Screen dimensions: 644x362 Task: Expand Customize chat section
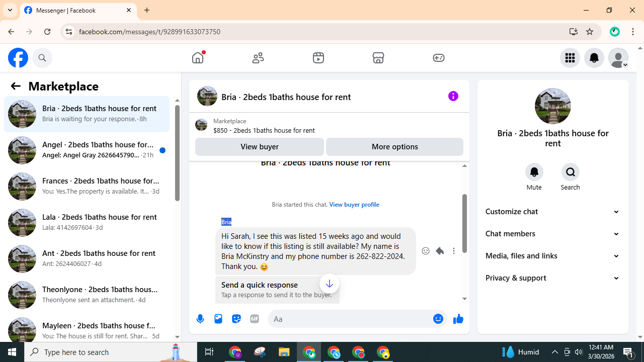(553, 212)
